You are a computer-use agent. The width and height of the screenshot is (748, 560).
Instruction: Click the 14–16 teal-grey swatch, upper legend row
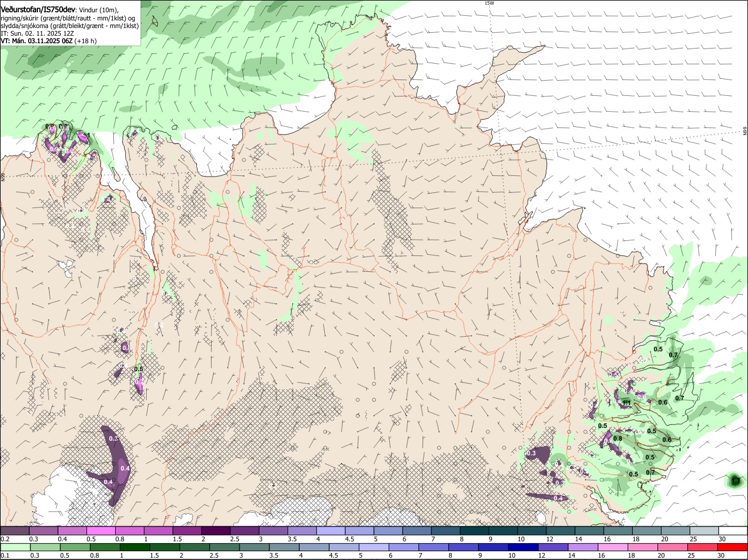click(589, 531)
